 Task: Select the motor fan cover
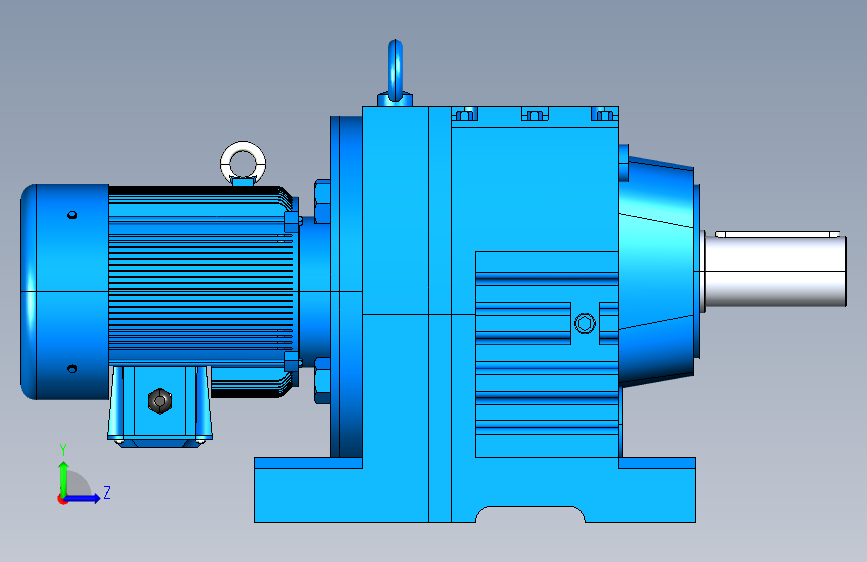tap(65, 292)
